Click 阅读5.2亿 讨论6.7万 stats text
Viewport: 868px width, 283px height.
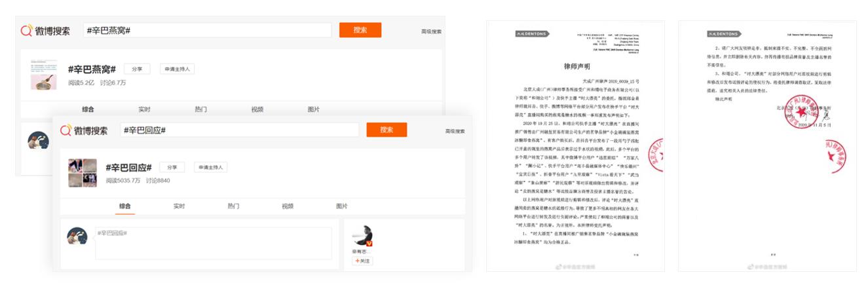click(97, 83)
